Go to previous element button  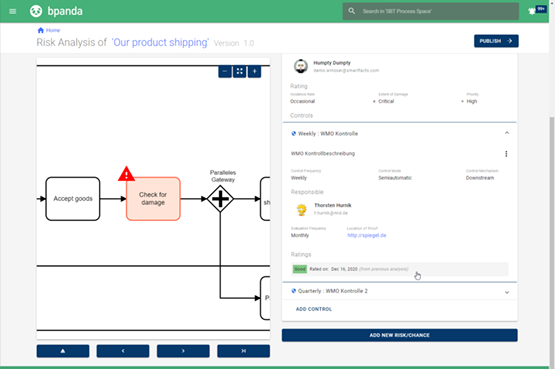[x=123, y=351]
